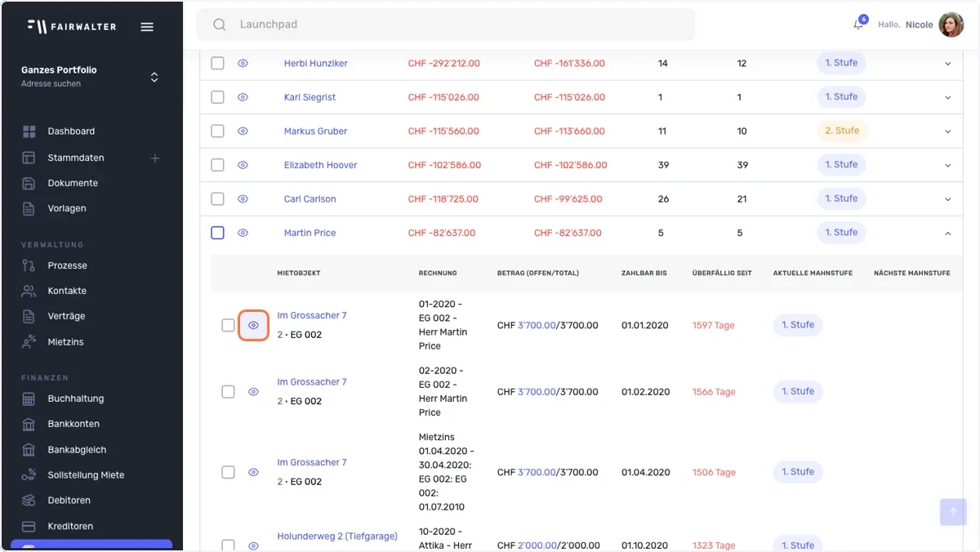Viewport: 980px width, 552px height.
Task: Click the Bankkonten sidebar icon
Action: click(x=29, y=424)
